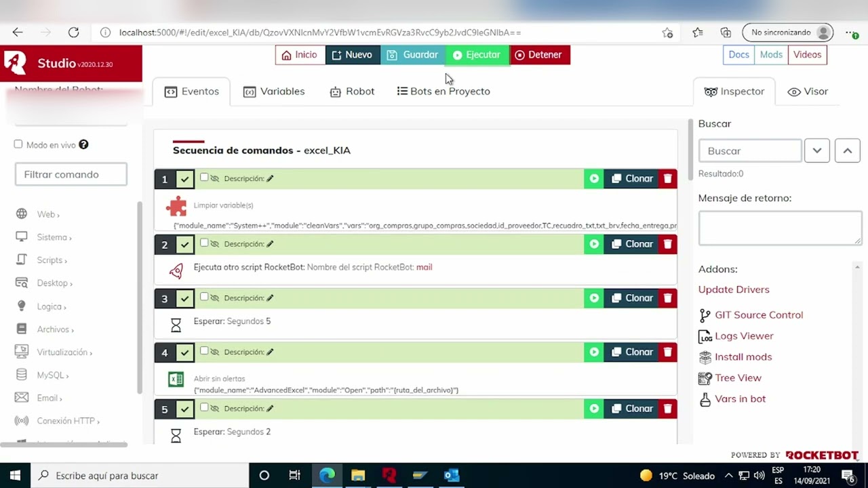
Task: Click the Nuevo button
Action: [x=352, y=55]
